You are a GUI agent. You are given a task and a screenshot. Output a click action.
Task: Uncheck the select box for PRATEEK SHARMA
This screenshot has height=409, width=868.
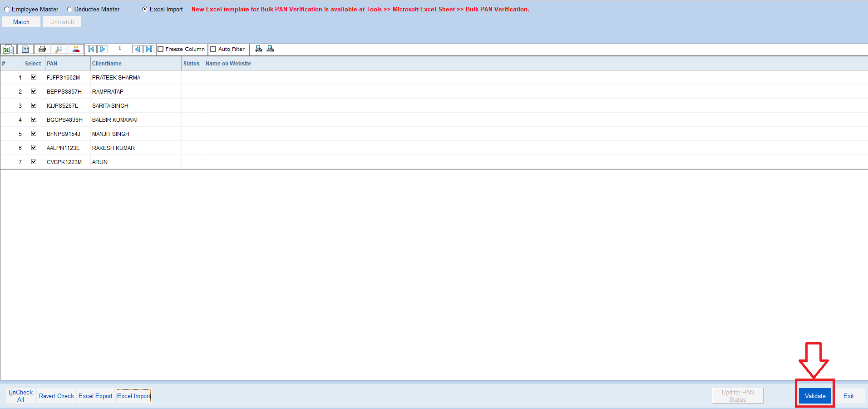coord(34,77)
